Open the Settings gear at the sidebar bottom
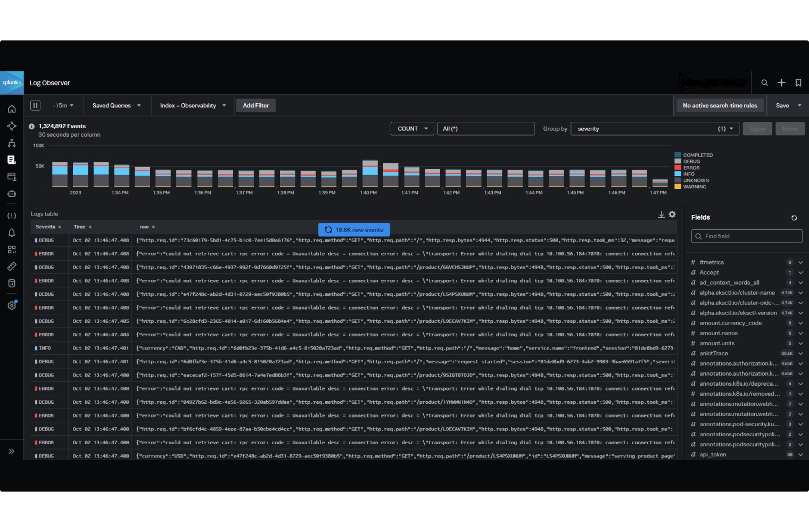 pyautogui.click(x=12, y=304)
